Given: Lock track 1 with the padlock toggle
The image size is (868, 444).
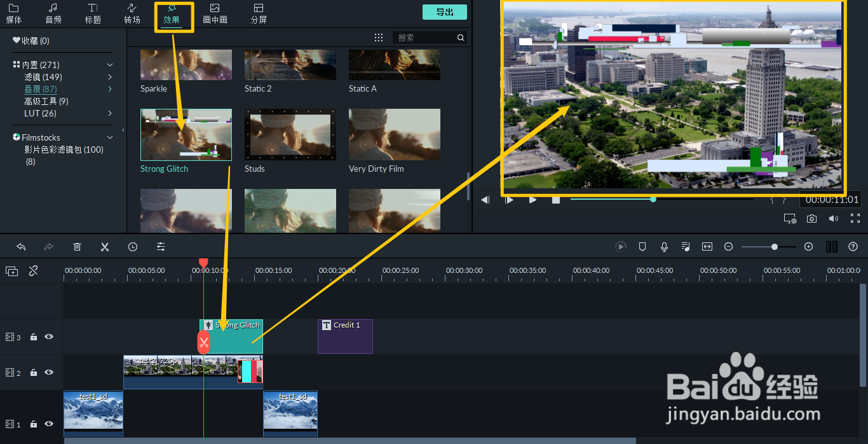Looking at the screenshot, I should (33, 424).
